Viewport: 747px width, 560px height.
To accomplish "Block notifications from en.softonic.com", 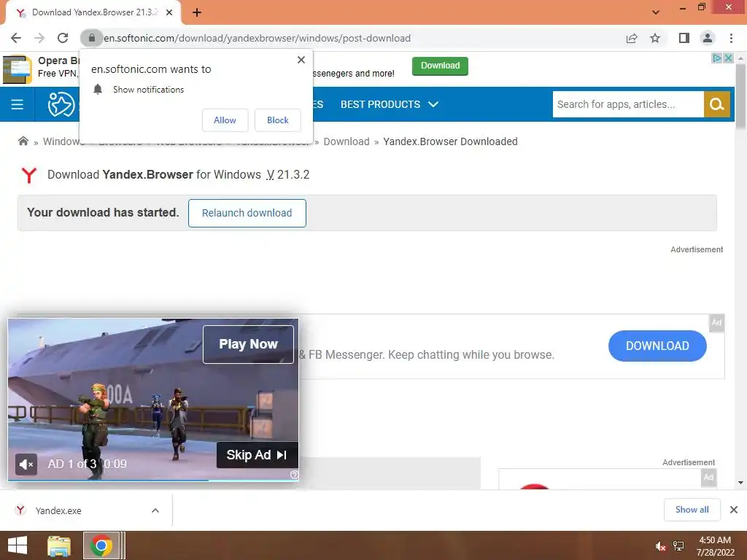I will click(x=278, y=120).
